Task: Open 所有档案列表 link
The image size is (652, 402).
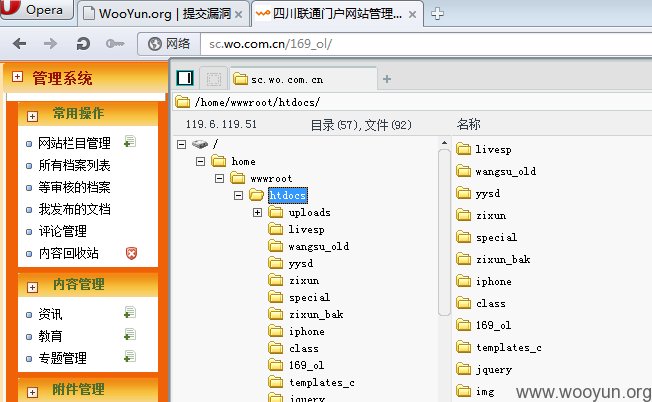Action: (74, 165)
